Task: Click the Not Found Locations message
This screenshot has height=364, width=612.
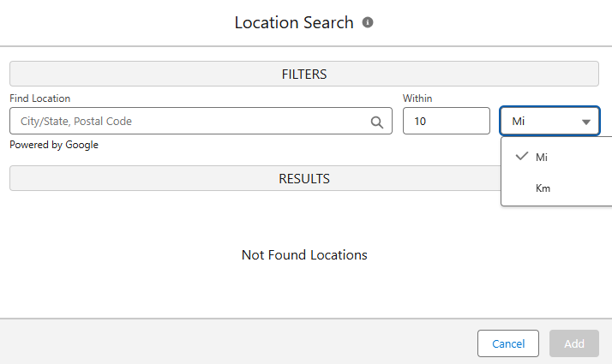Action: tap(304, 254)
